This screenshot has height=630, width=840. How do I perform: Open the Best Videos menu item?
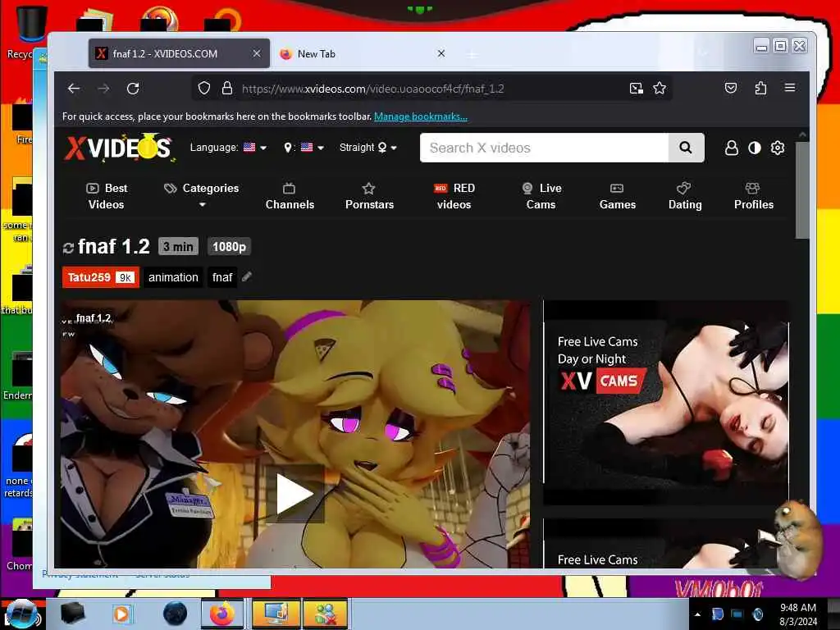(x=107, y=196)
